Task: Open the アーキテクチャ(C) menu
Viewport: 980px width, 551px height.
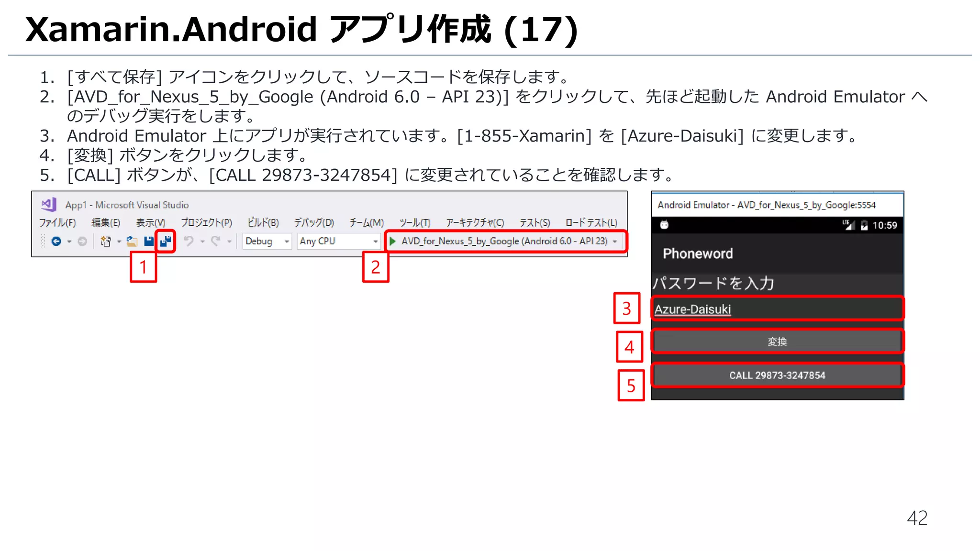Action: (475, 222)
